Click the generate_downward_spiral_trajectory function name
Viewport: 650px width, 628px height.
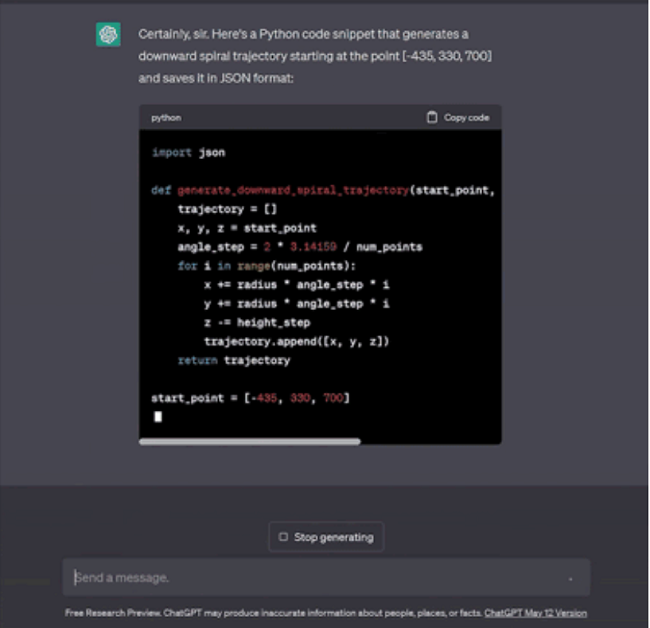[290, 190]
